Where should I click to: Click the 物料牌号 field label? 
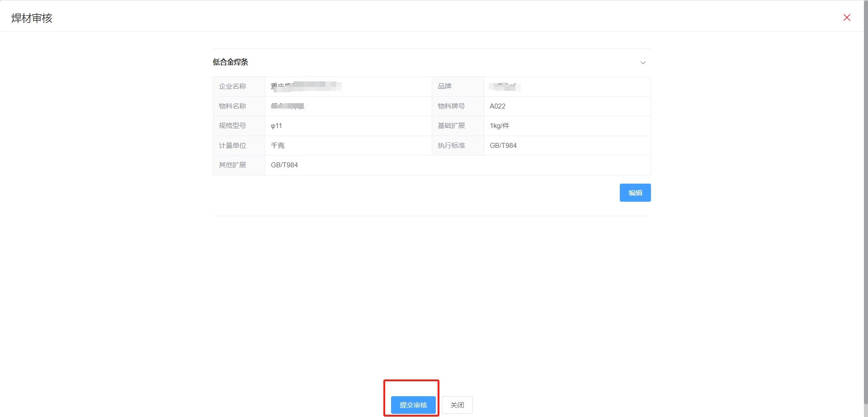(x=451, y=106)
